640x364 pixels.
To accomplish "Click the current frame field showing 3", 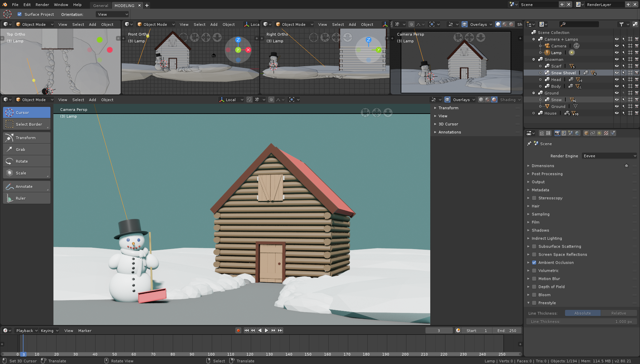I will coord(439,330).
